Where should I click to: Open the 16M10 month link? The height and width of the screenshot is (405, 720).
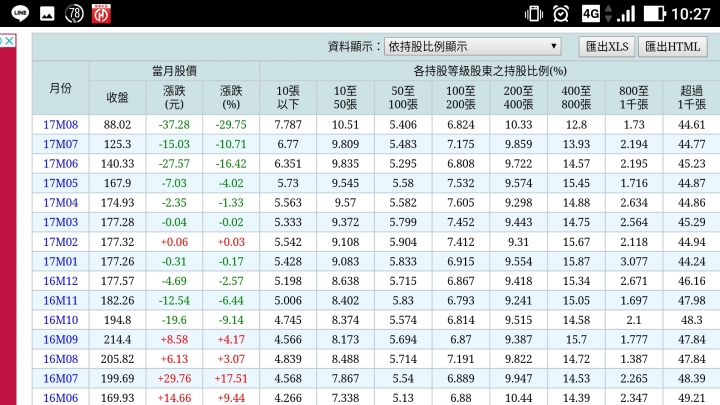pyautogui.click(x=61, y=320)
